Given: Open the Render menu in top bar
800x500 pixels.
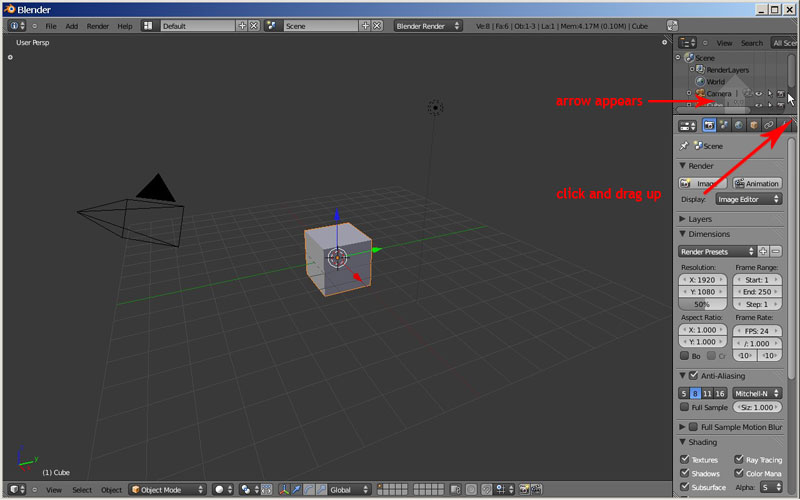Looking at the screenshot, I should tap(98, 25).
